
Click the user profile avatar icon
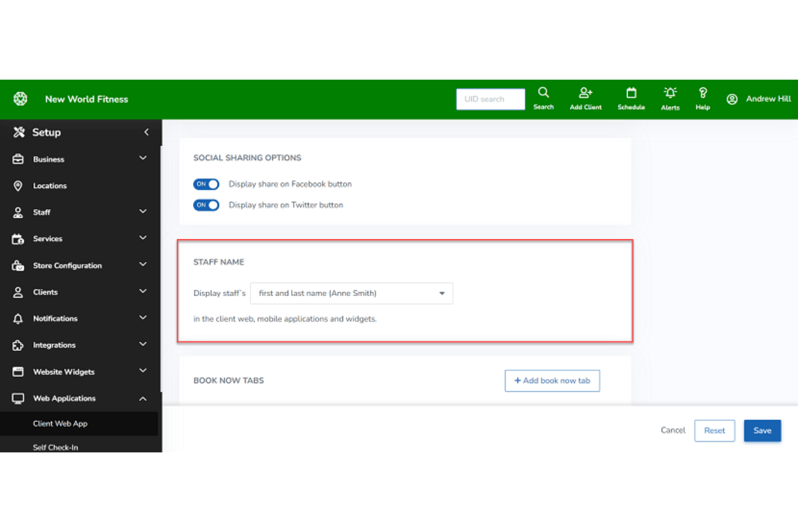coord(732,99)
